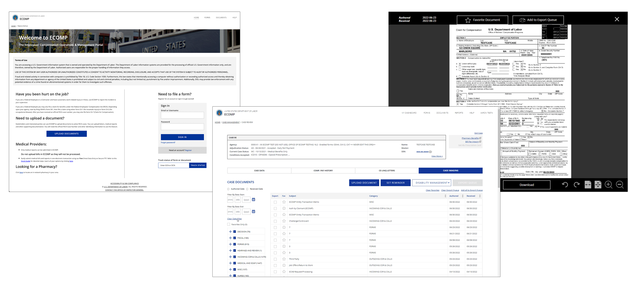The width and height of the screenshot is (644, 295).
Task: Expand the MEDICAL AND SOAF category tree
Action: click(230, 263)
